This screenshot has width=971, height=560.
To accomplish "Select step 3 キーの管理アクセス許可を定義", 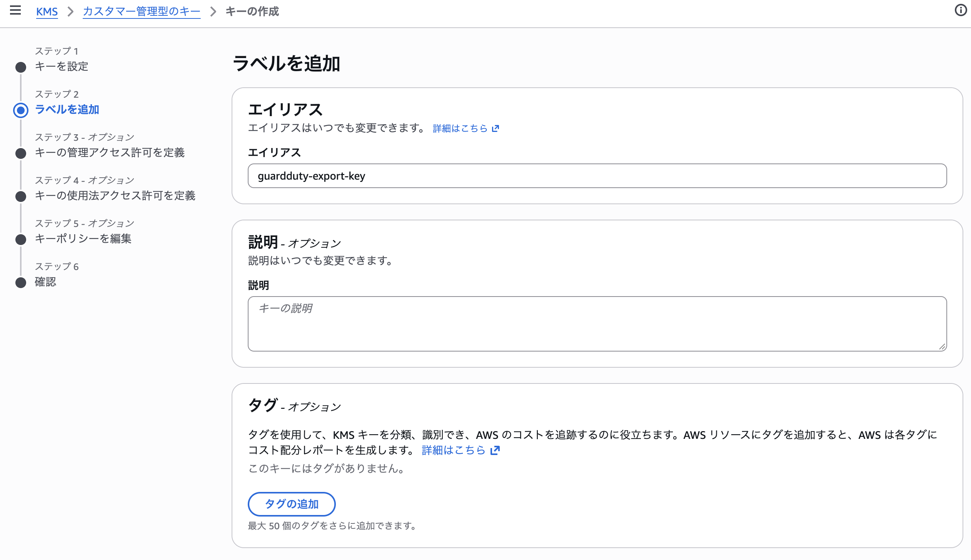I will click(x=110, y=153).
